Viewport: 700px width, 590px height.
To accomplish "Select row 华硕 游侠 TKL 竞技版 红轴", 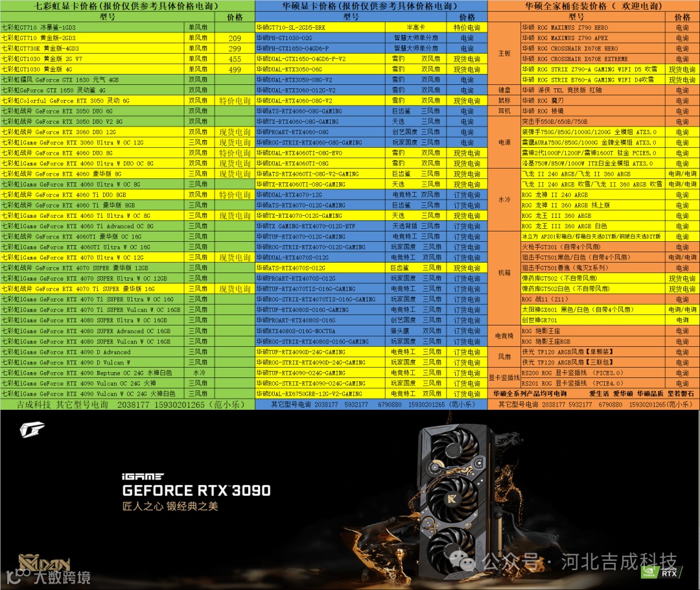I will 611,90.
